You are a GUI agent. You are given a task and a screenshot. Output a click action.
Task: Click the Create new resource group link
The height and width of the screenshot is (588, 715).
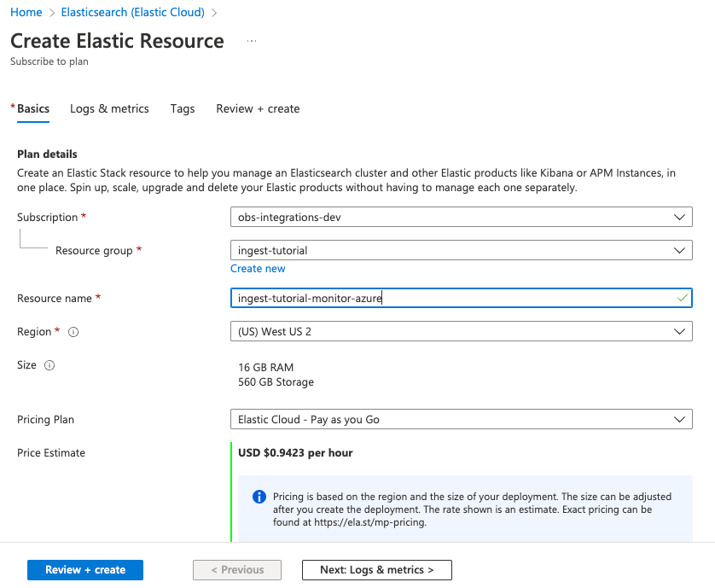[258, 268]
